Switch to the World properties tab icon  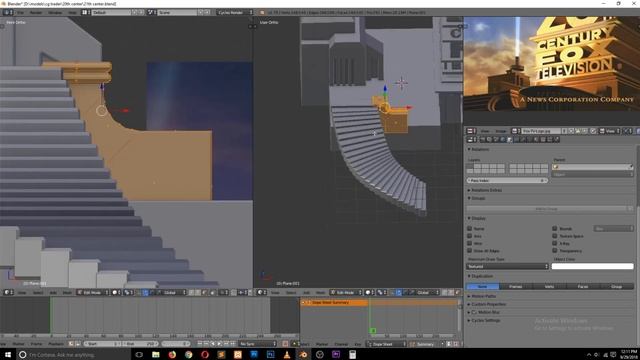point(502,139)
